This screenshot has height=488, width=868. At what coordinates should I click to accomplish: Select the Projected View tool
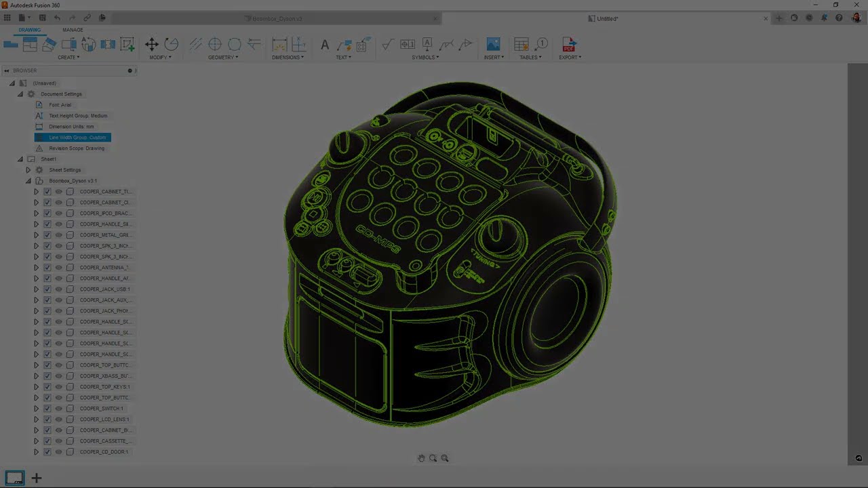[x=30, y=45]
